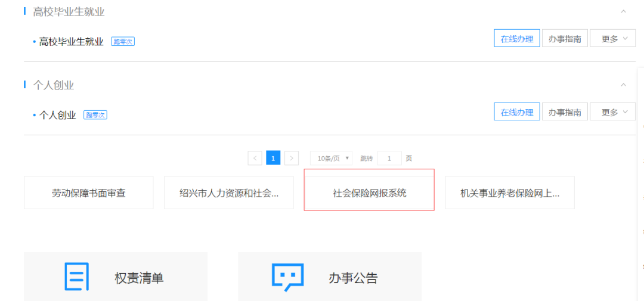Click the 权责清单 label text

click(x=139, y=278)
